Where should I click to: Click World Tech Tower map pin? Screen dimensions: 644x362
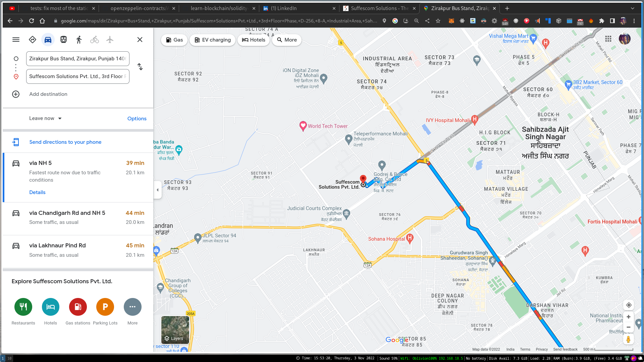[x=303, y=126]
